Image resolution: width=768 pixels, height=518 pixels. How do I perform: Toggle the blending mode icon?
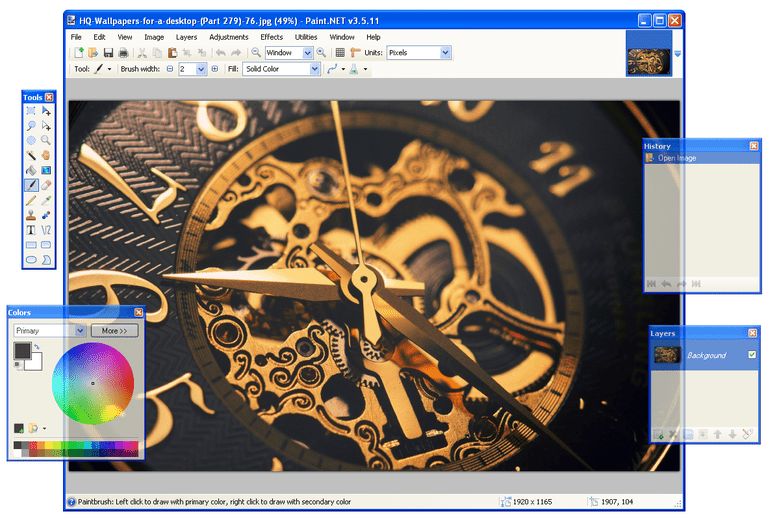[x=354, y=69]
